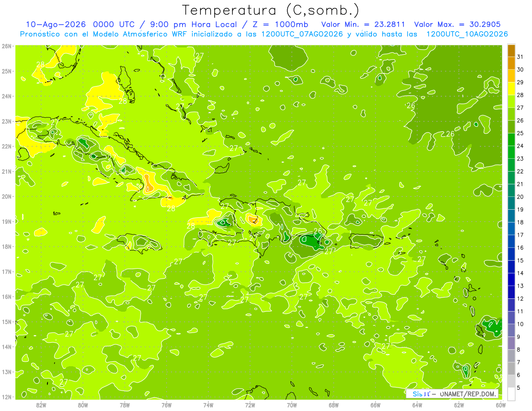
Task: Pick the blue swatch between 16 and 17
Action: click(x=511, y=241)
